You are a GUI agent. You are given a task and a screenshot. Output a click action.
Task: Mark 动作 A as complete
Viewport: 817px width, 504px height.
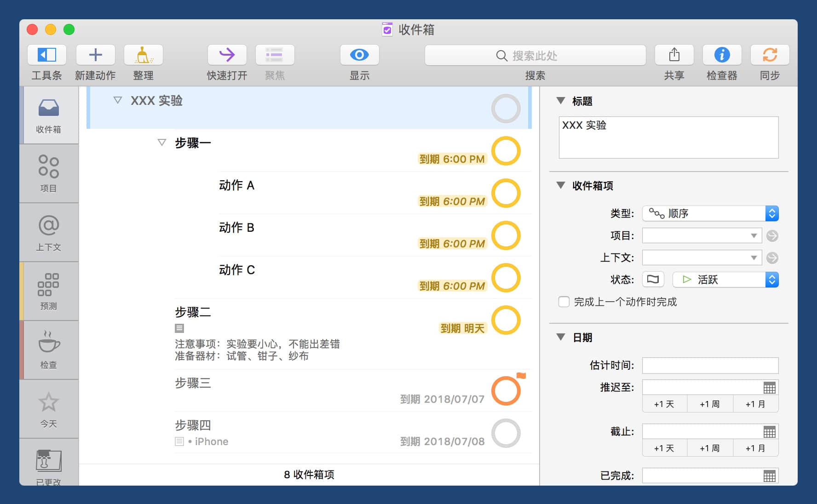point(506,193)
